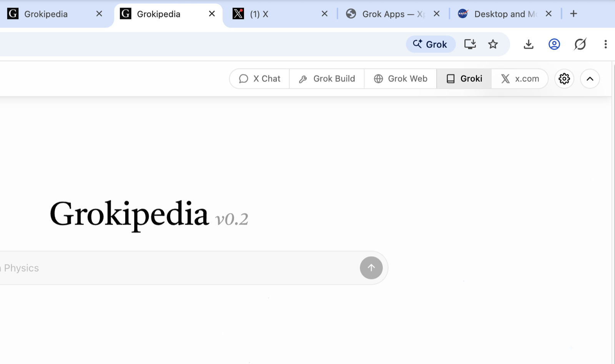Click the Grok Apps globe favicon
Image resolution: width=615 pixels, height=364 pixels.
[x=351, y=14]
